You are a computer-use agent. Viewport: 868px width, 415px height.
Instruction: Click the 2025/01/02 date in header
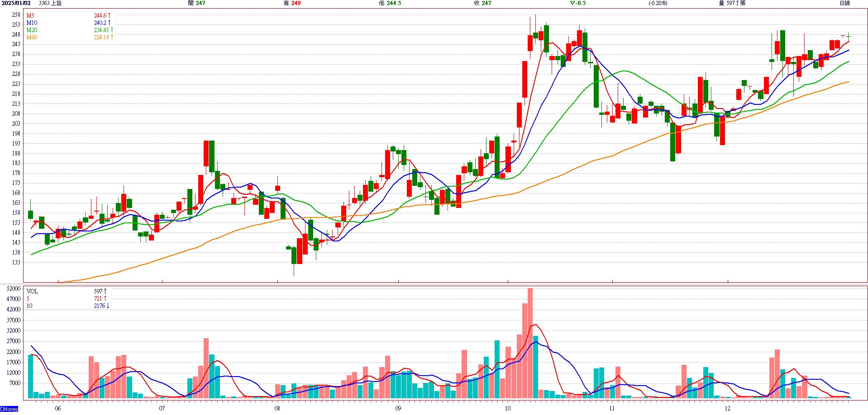click(x=16, y=3)
